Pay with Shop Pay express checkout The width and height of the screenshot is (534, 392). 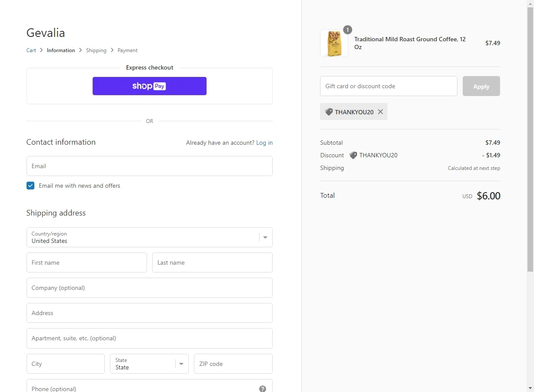[150, 86]
